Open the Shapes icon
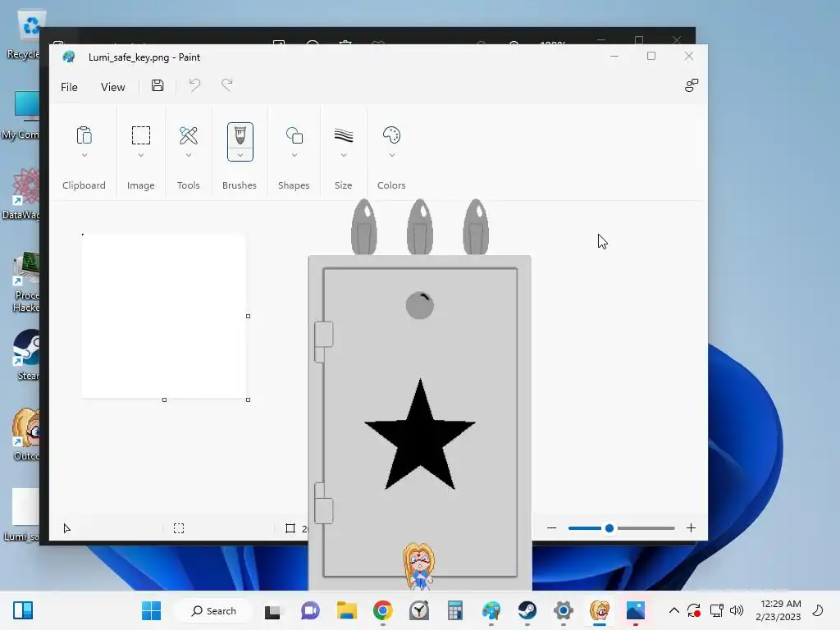Viewport: 840px width, 630px height. coord(294,135)
